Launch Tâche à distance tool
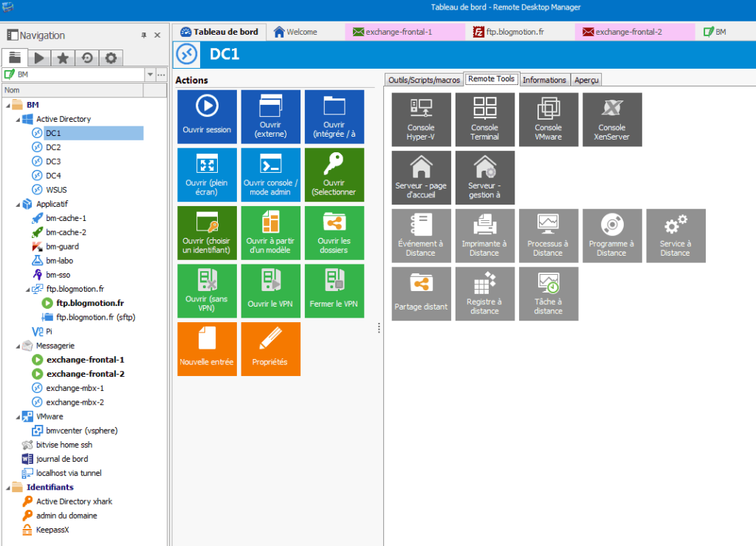The height and width of the screenshot is (546, 756). point(549,293)
